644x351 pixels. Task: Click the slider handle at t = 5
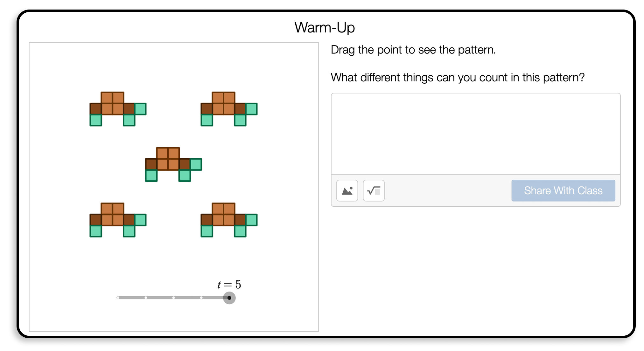tap(229, 298)
